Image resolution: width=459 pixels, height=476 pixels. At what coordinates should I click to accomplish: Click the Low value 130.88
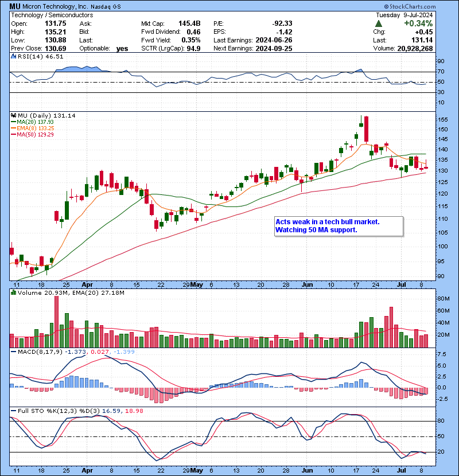55,40
